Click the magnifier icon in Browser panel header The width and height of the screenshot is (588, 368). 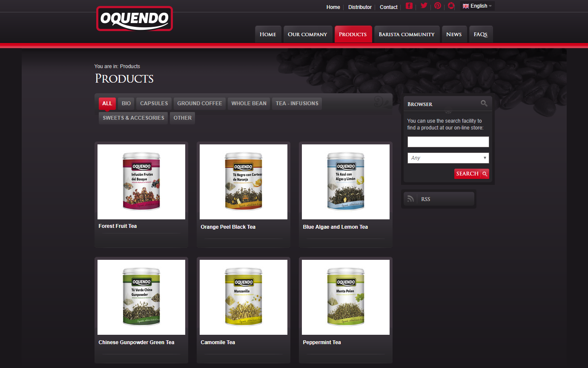pos(484,103)
